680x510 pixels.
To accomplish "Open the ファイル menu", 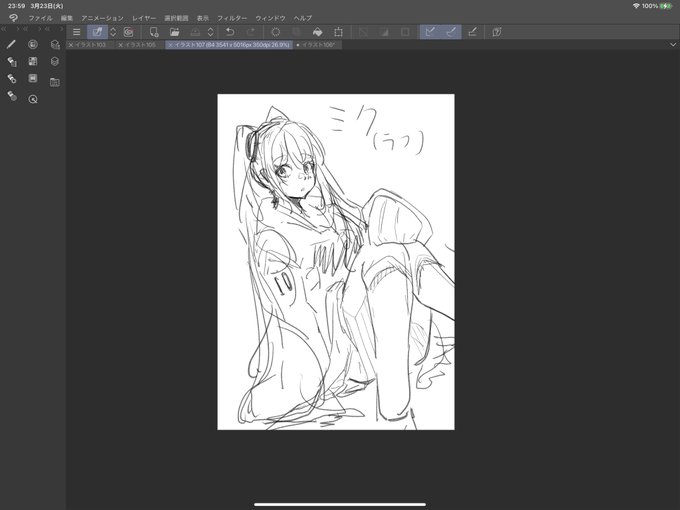I will coord(40,18).
